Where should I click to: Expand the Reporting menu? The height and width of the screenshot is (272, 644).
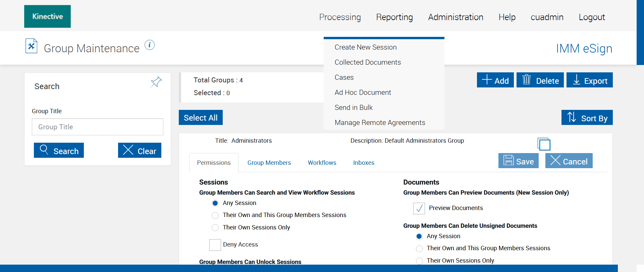(394, 17)
